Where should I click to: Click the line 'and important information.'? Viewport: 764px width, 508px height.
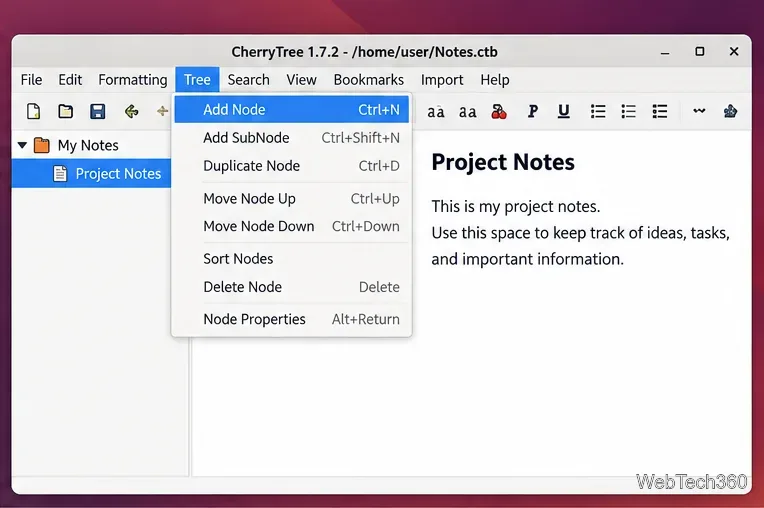[527, 259]
